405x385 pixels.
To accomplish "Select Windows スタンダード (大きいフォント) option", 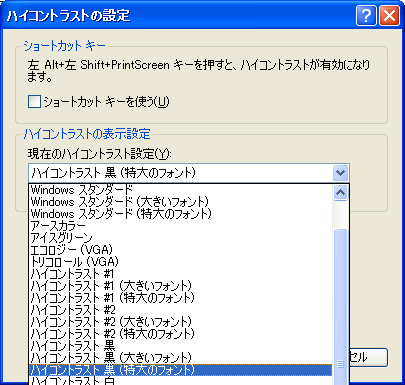I will 180,202.
